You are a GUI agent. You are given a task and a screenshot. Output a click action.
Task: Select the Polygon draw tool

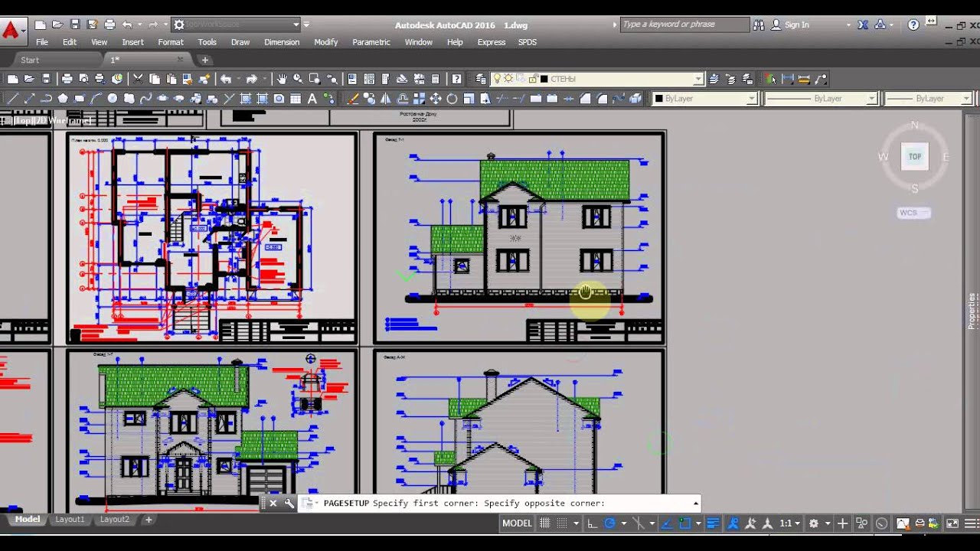coord(63,99)
